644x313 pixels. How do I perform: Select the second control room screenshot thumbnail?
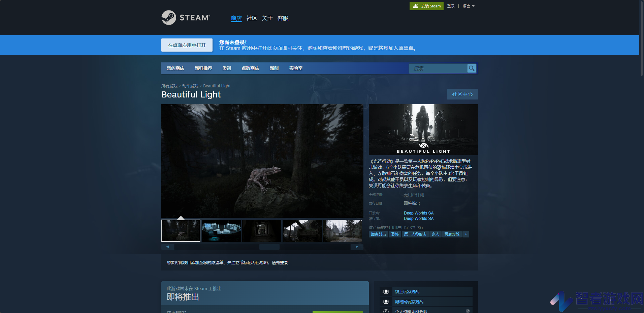pos(221,231)
